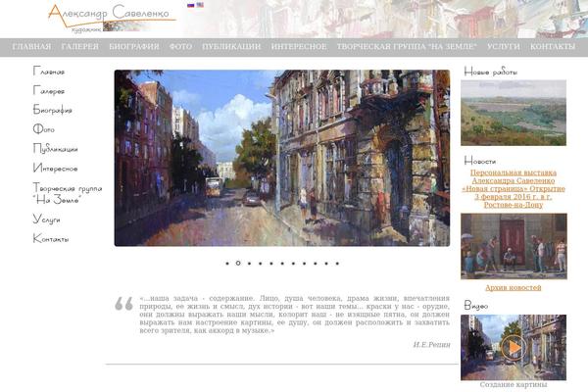Open Биография in the left sidebar
This screenshot has width=588, height=392.
pos(53,110)
